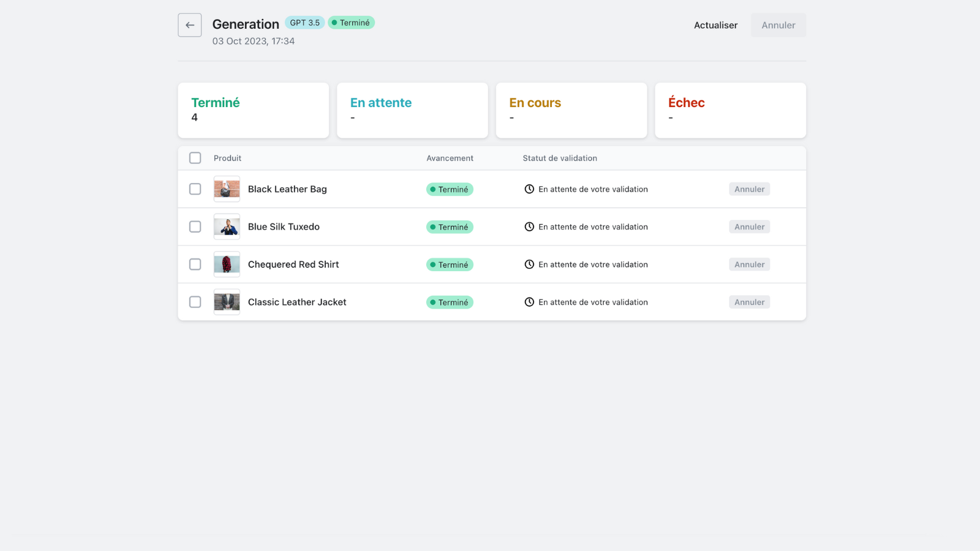Viewport: 980px width, 551px height.
Task: Select the Terminé summary card
Action: (254, 110)
